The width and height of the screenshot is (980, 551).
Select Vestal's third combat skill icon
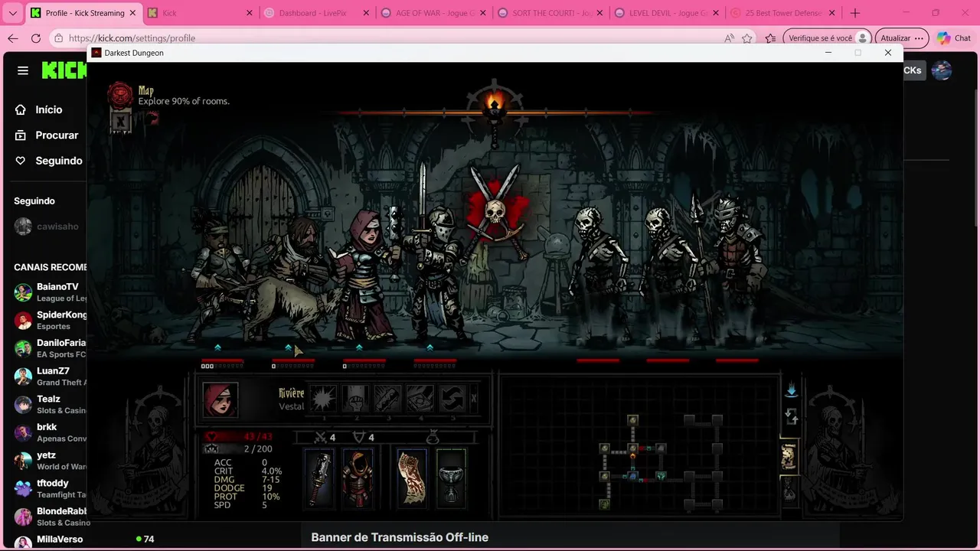[x=388, y=398]
